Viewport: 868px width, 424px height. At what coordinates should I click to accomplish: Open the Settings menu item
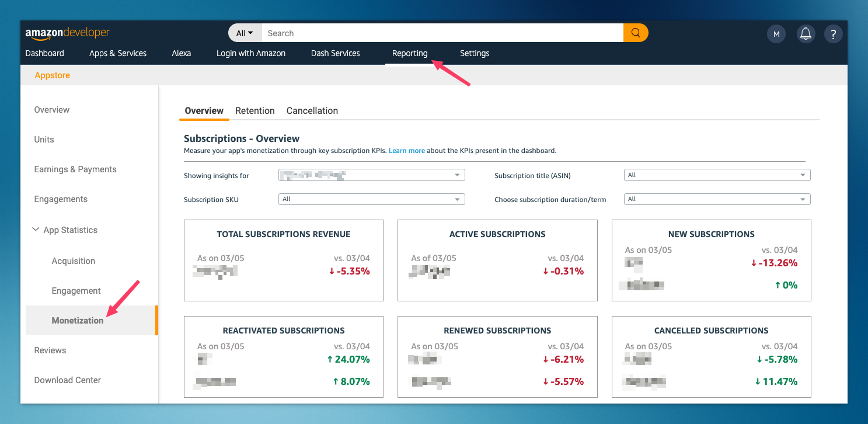474,53
